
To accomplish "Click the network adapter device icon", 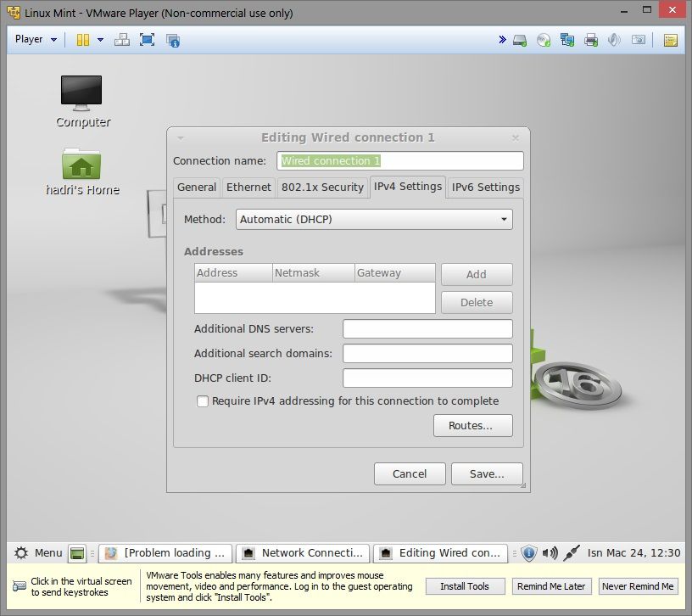I will tap(567, 40).
